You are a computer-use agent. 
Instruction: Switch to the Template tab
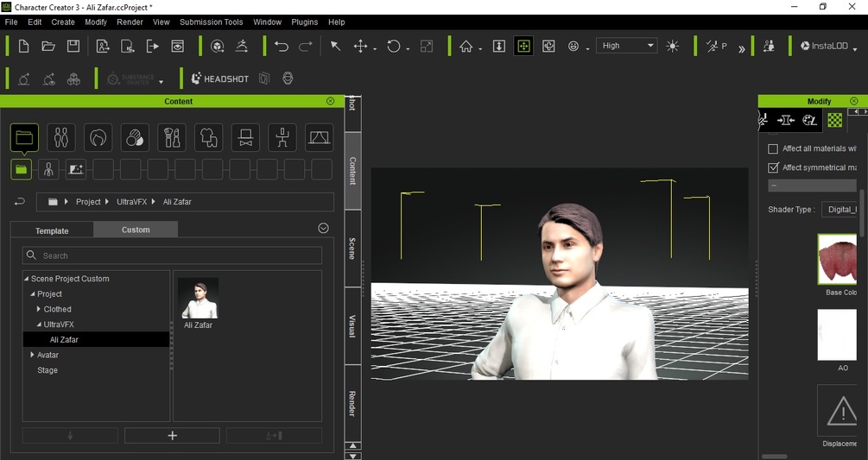click(52, 230)
